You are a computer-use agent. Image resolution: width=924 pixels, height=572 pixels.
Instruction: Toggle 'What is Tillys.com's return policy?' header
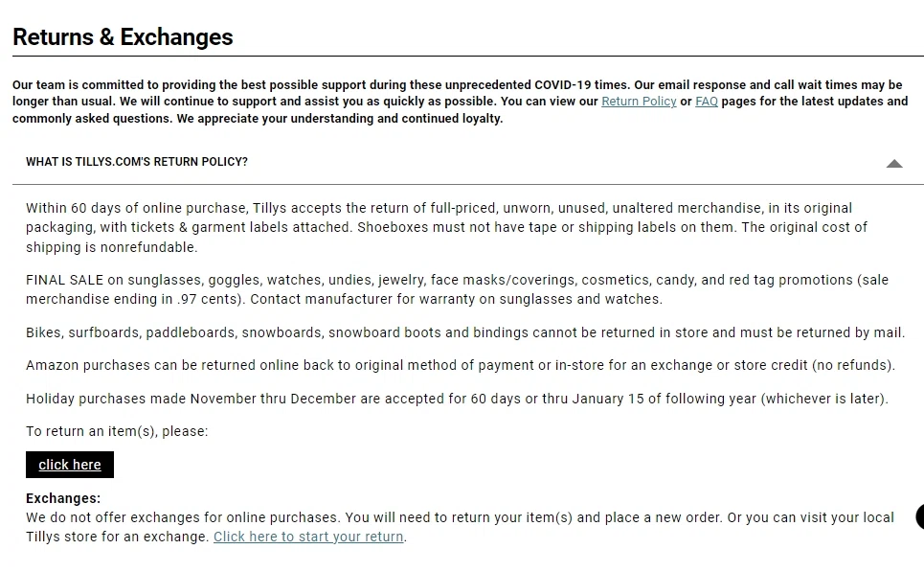click(x=137, y=162)
